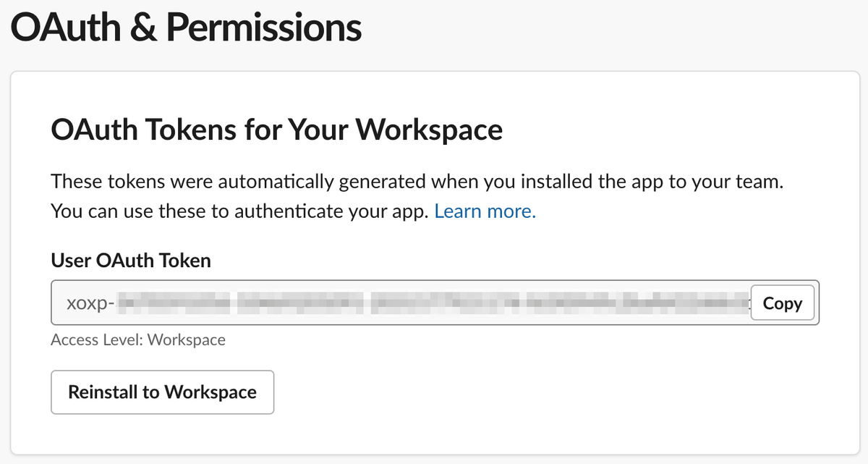Click the word 'Workspace' in the access level caption
The image size is (868, 464).
[x=186, y=339]
